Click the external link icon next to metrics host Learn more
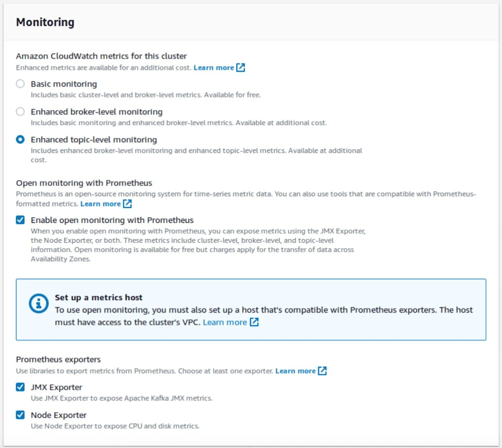Image resolution: width=502 pixels, height=448 pixels. (254, 322)
